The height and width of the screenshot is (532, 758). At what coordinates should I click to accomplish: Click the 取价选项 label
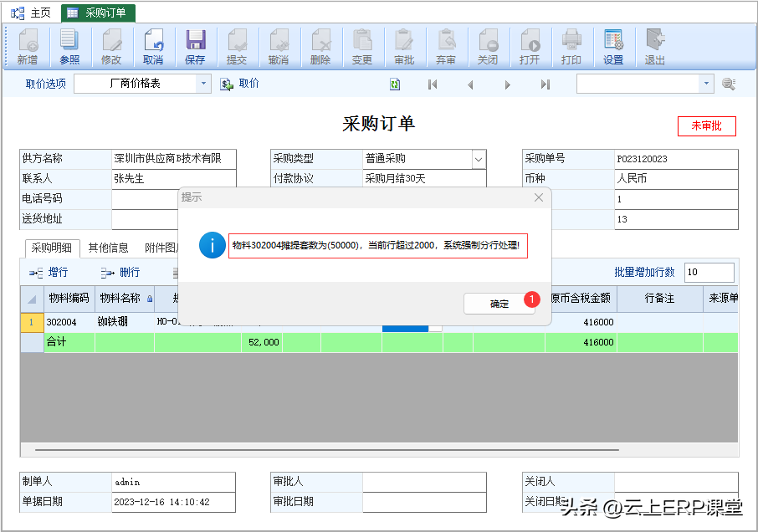coord(46,84)
